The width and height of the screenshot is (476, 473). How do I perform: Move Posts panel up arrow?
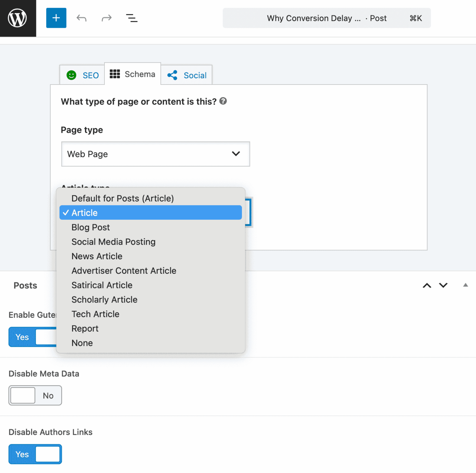coord(427,285)
